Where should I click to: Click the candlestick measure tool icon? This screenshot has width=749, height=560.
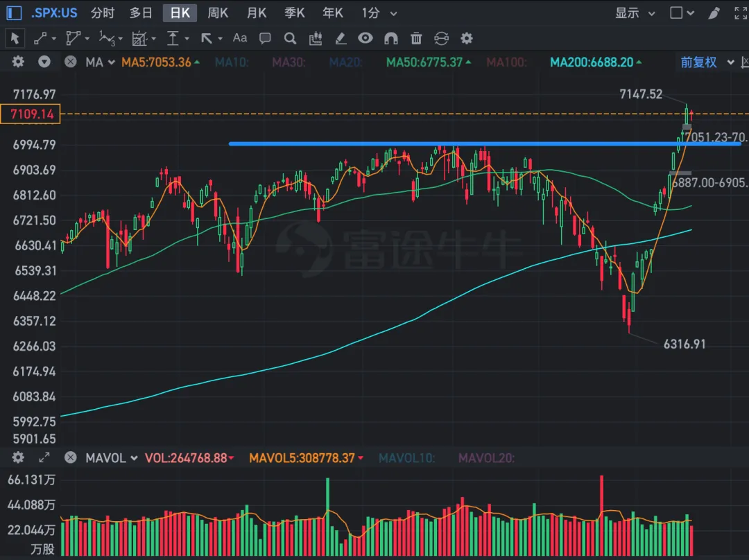[x=316, y=38]
